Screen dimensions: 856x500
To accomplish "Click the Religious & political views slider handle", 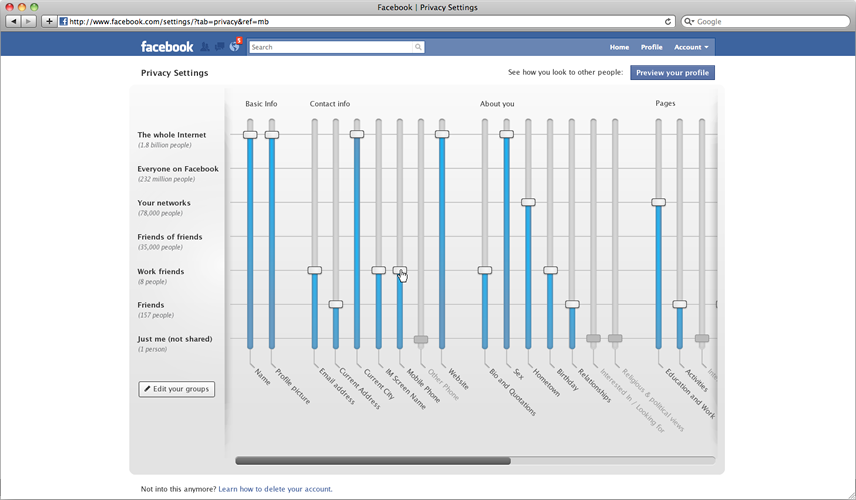I will tap(615, 338).
